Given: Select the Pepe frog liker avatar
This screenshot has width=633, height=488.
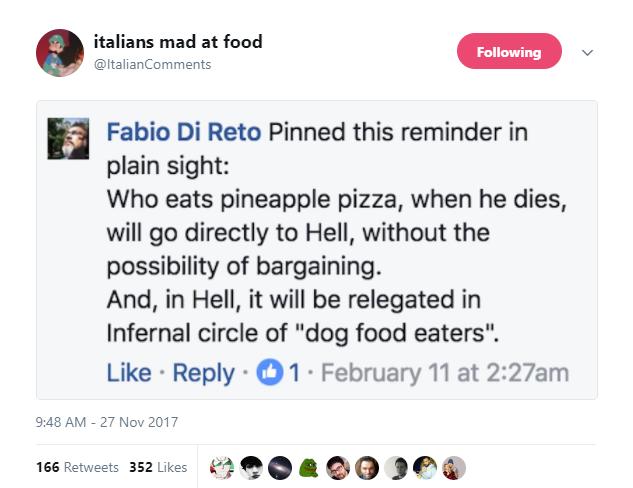Looking at the screenshot, I should click(x=311, y=467).
